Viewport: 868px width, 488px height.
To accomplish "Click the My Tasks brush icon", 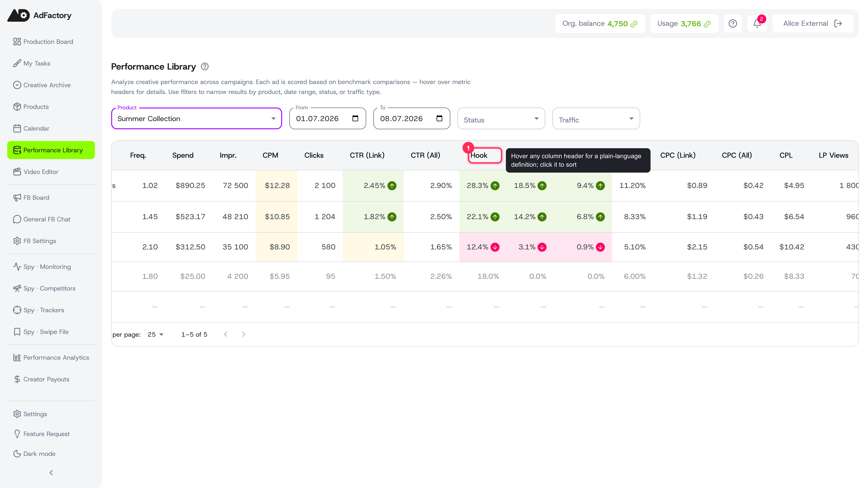I will 17,63.
